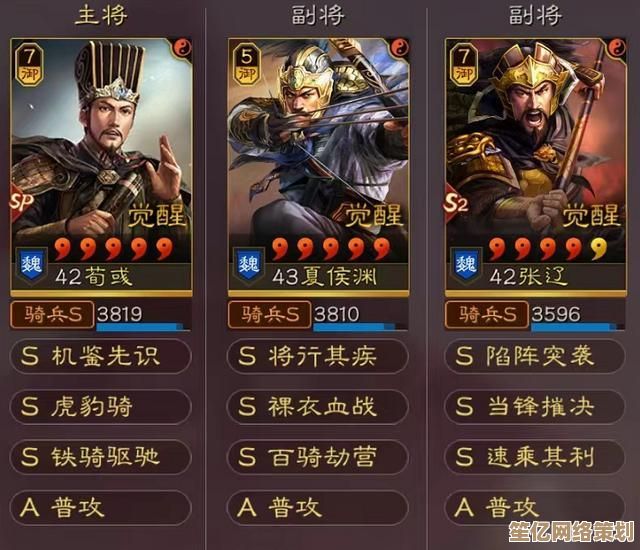Click the yin-yang icon on 张辽's card
The image size is (640, 550).
click(617, 48)
